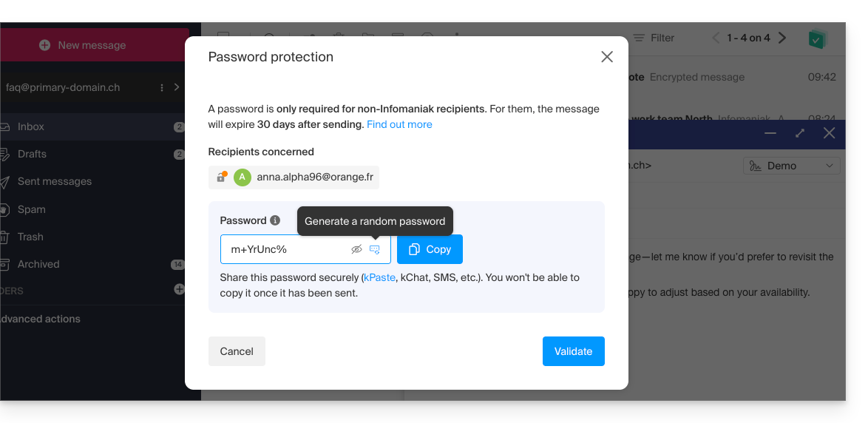Open the Filter menu
Image resolution: width=868 pixels, height=423 pixels.
(654, 38)
